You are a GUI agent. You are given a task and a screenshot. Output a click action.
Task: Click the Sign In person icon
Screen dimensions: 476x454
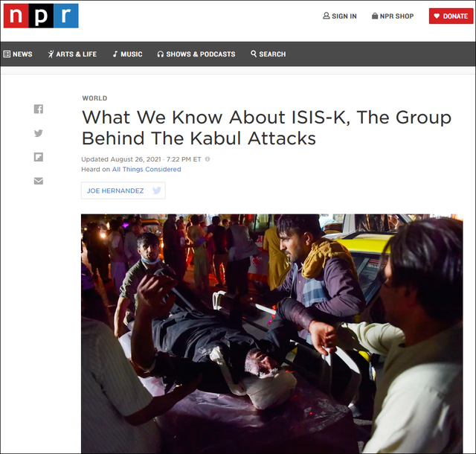pos(327,16)
